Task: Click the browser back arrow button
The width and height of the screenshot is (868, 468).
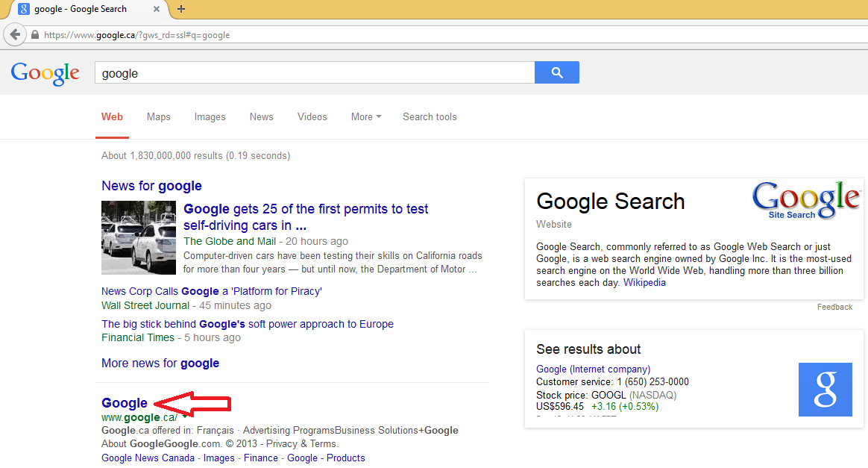Action: tap(15, 34)
